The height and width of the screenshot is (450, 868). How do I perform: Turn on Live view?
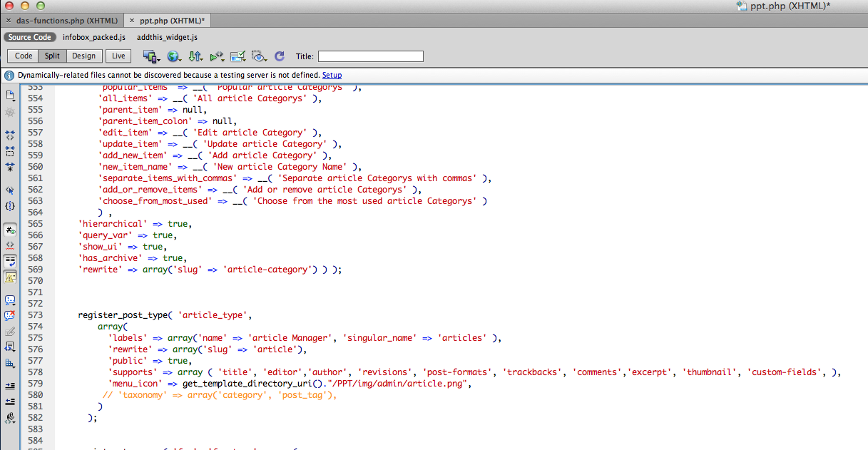(118, 56)
